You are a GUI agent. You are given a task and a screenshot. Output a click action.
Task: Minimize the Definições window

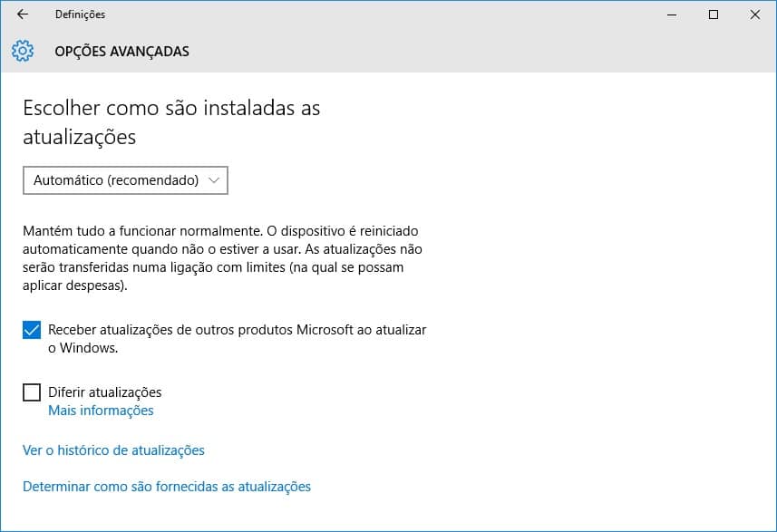(x=672, y=15)
